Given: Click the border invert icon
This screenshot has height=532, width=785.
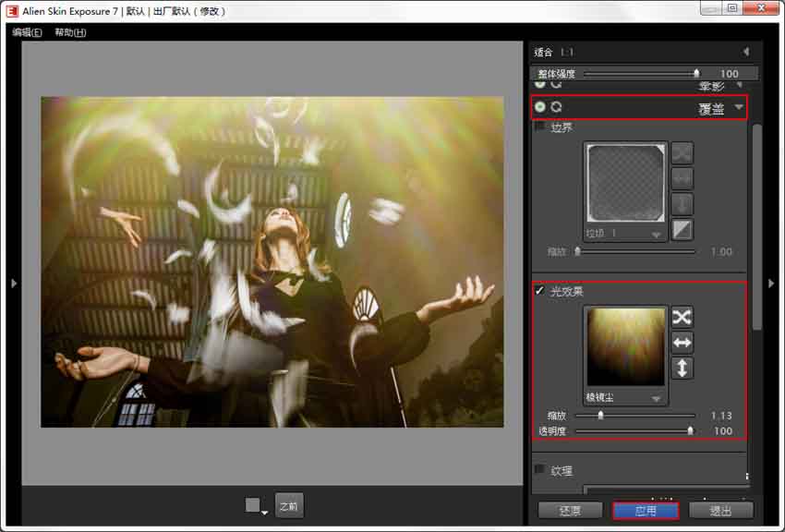Looking at the screenshot, I should click(x=682, y=228).
